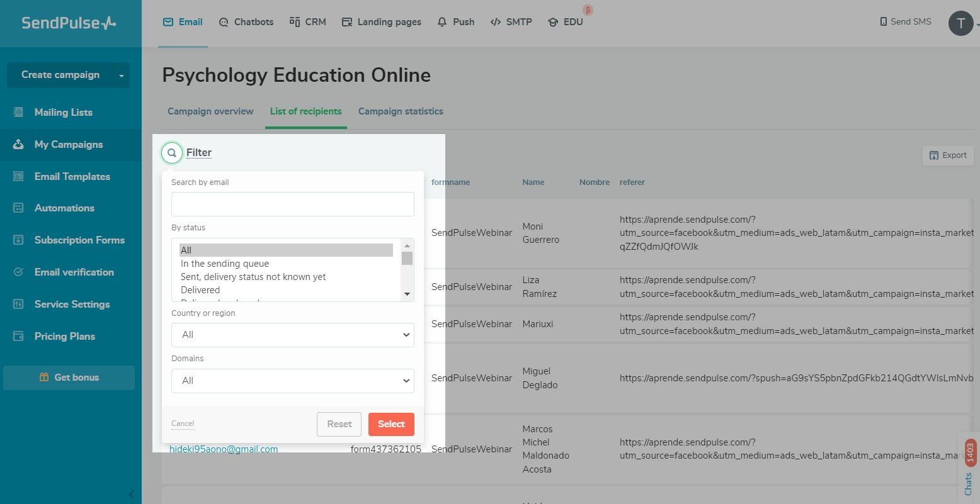Click the Export button
980x504 pixels.
click(x=948, y=155)
